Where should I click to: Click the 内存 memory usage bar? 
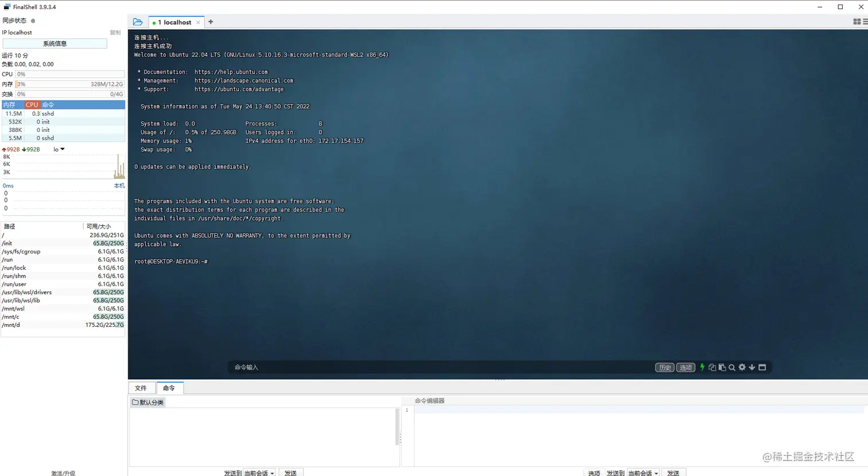pyautogui.click(x=70, y=84)
